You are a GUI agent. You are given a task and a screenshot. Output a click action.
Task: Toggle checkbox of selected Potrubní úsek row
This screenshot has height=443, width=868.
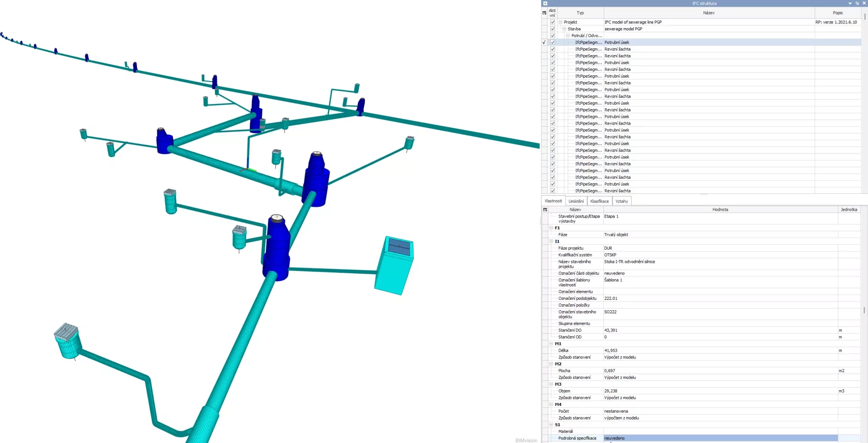[x=552, y=42]
